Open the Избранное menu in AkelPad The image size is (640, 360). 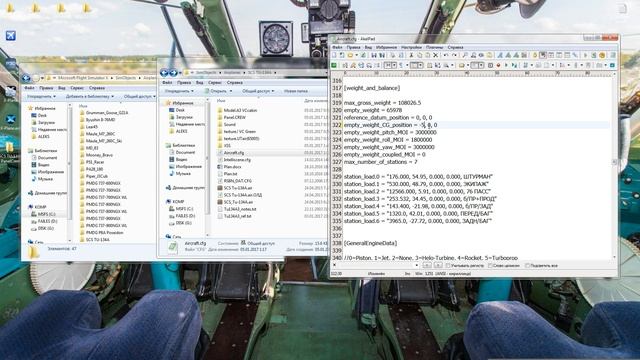pyautogui.click(x=386, y=47)
